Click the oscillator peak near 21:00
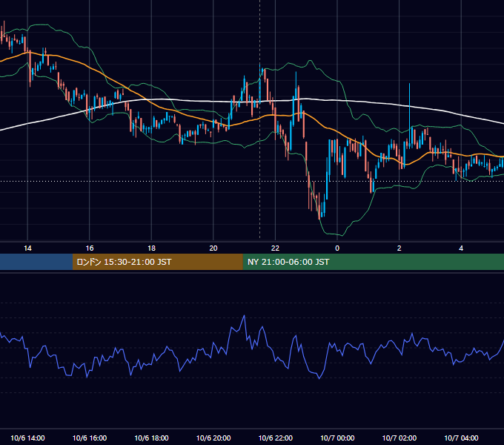 [x=245, y=316]
